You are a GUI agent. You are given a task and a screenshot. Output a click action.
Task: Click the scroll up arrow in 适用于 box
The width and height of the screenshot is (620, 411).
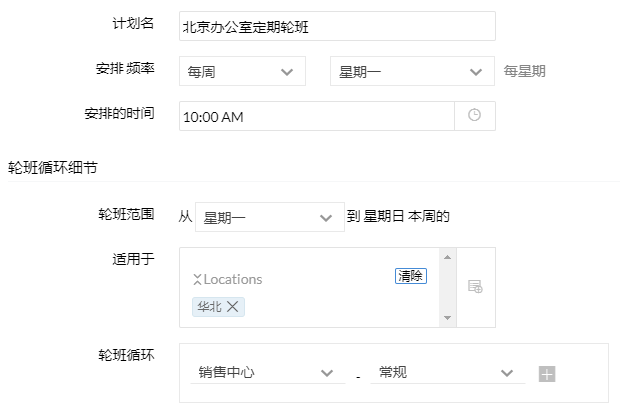pyautogui.click(x=446, y=256)
